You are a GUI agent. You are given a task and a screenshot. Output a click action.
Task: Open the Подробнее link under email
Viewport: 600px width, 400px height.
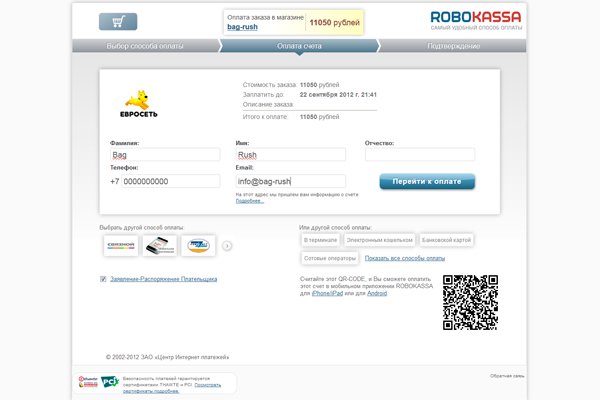[x=250, y=201]
